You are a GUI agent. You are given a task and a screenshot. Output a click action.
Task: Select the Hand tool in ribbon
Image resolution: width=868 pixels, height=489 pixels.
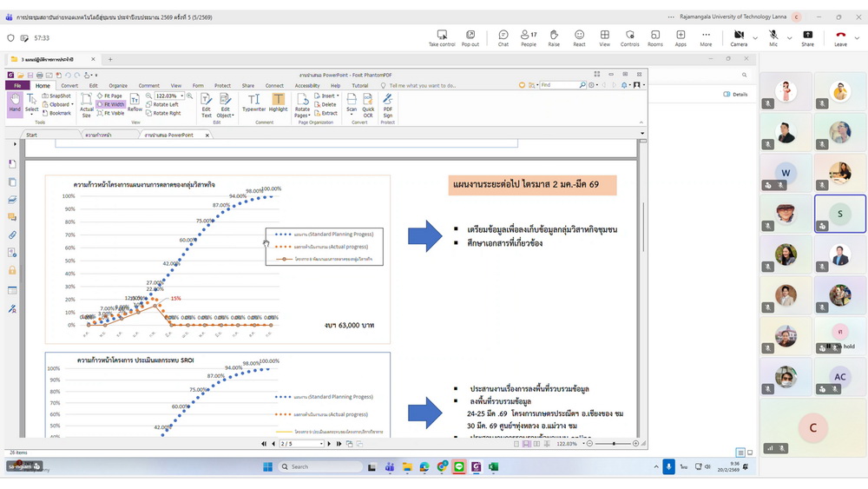click(15, 104)
